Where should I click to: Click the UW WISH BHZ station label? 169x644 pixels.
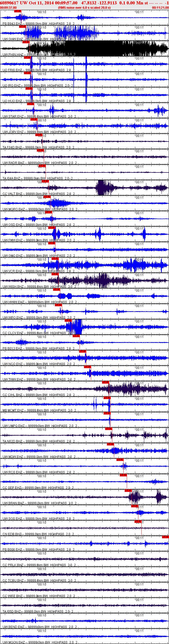tap(13, 287)
